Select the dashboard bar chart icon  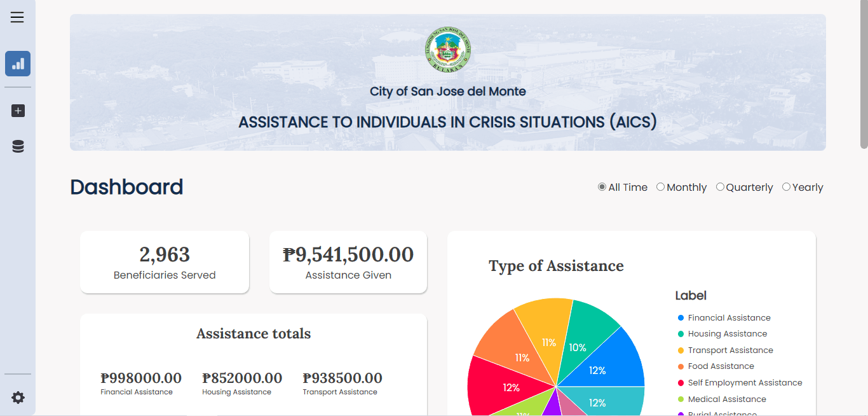pyautogui.click(x=18, y=64)
